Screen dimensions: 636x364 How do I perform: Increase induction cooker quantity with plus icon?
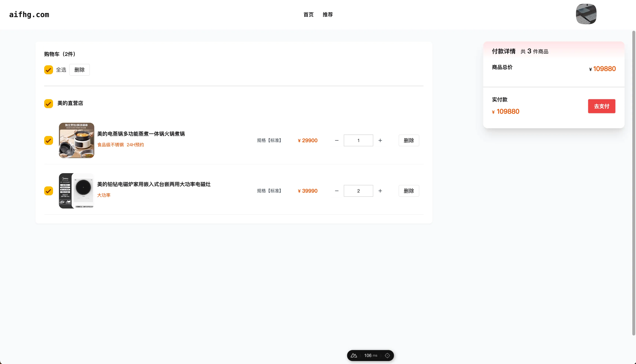380,191
